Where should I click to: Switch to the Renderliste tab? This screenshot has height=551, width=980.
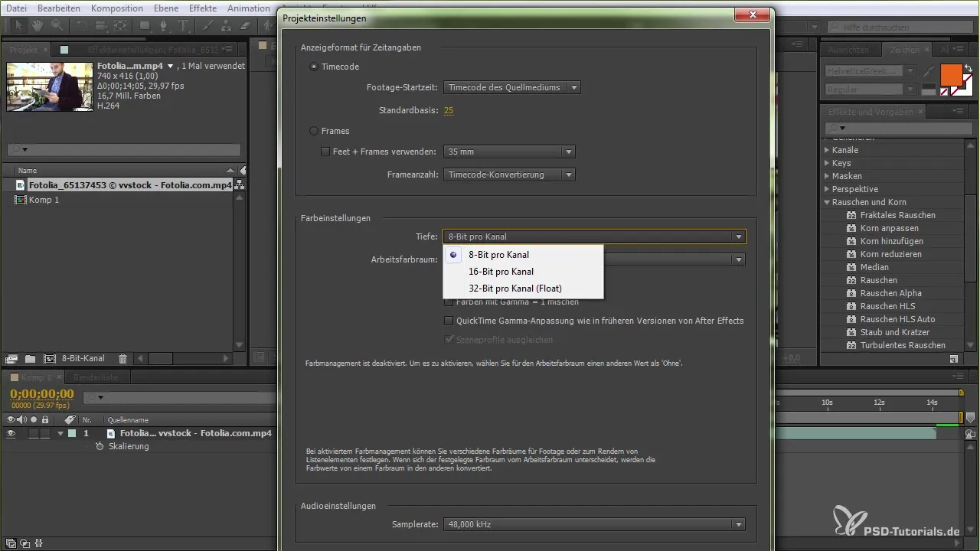tap(95, 377)
